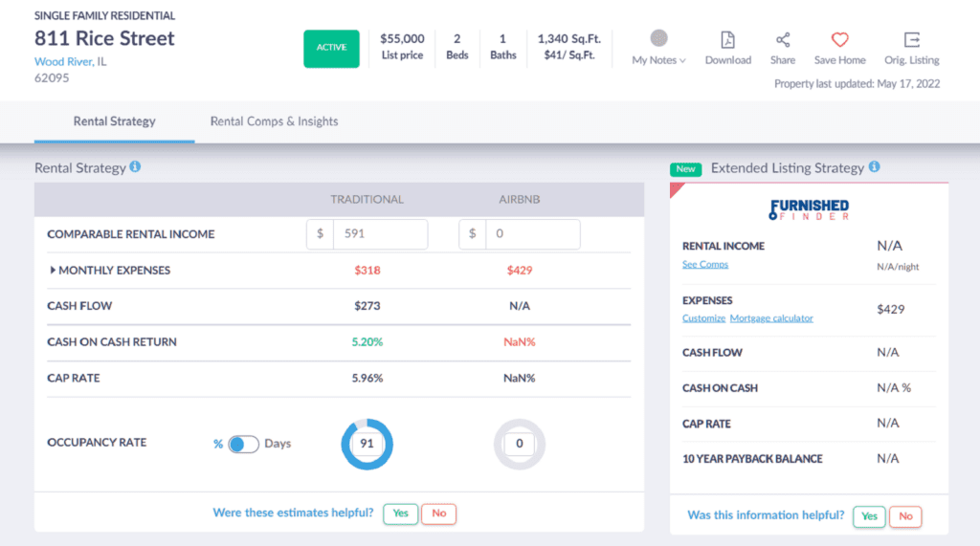Click Yes for rental estimates helpful
This screenshot has width=980, height=546.
coord(400,513)
